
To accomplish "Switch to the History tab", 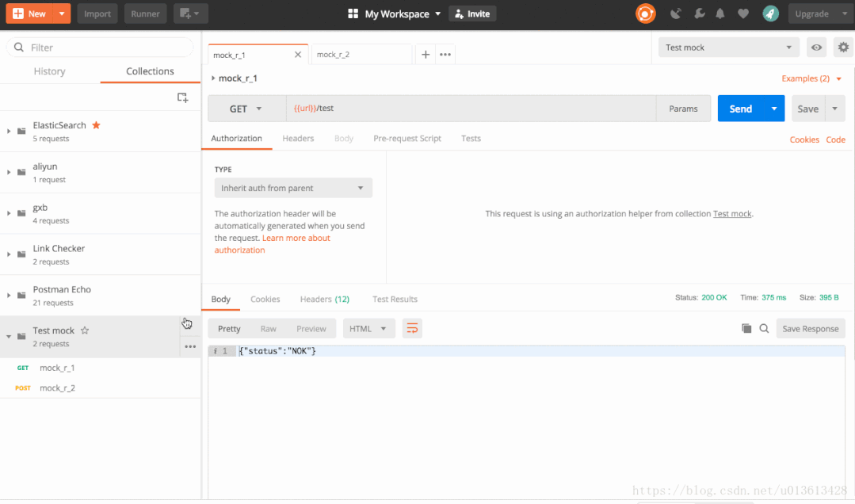I will point(50,71).
